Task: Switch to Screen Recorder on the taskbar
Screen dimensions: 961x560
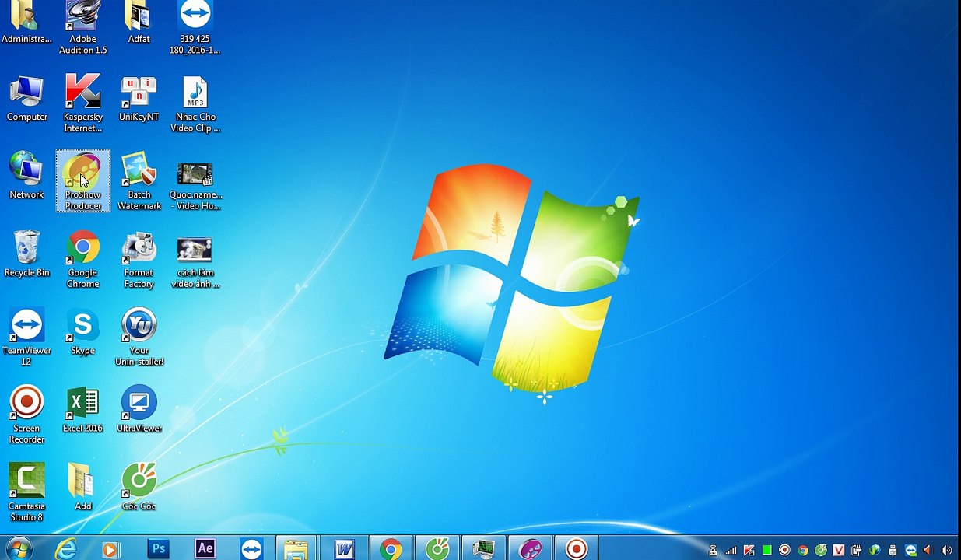Action: pos(577,549)
